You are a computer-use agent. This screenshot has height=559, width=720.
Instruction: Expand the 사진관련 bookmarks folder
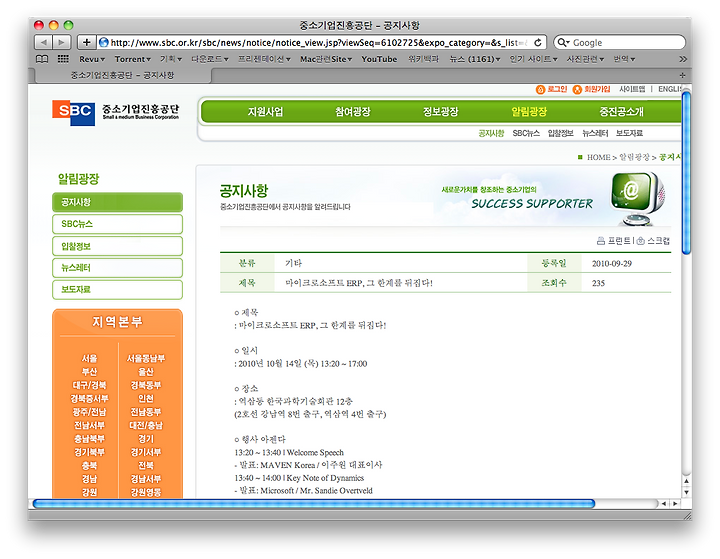pos(585,59)
